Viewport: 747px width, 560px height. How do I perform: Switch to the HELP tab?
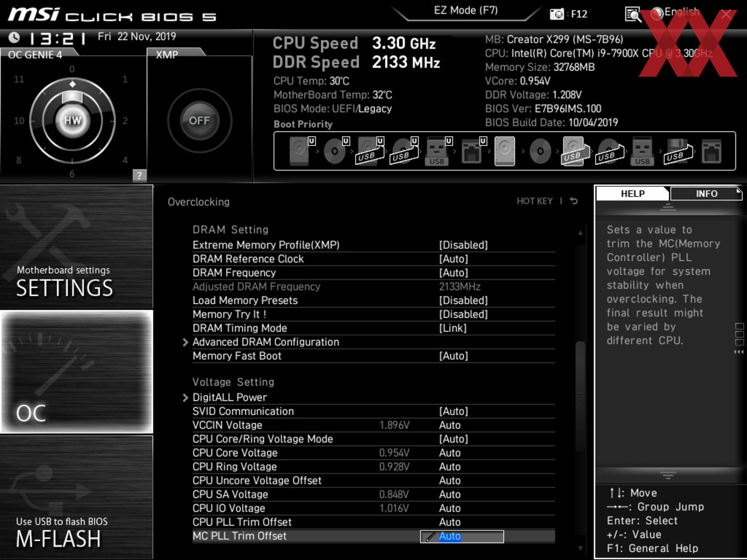coord(633,193)
